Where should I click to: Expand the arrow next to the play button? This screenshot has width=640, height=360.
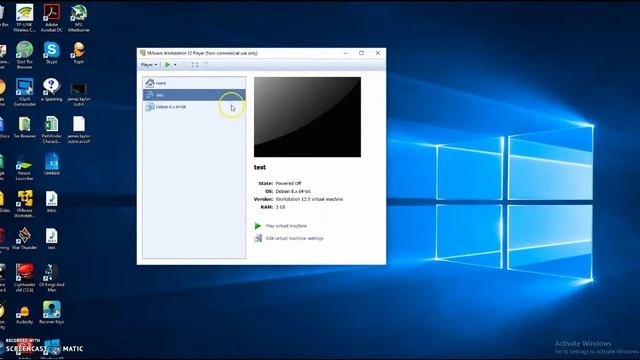175,64
